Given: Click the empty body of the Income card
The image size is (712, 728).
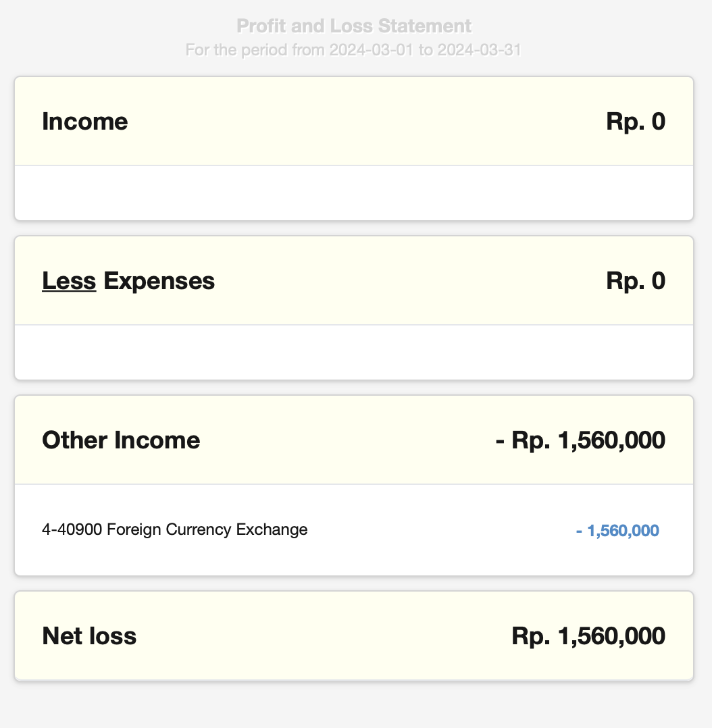Looking at the screenshot, I should [354, 192].
